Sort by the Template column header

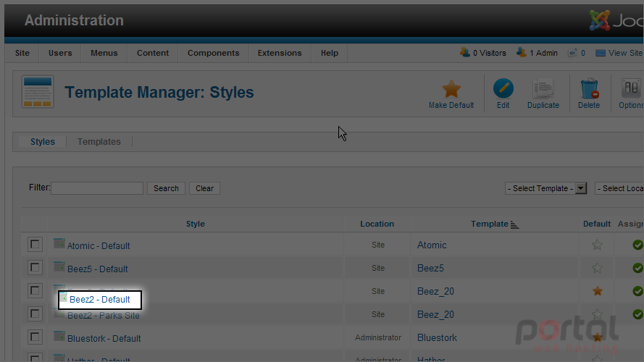click(490, 224)
